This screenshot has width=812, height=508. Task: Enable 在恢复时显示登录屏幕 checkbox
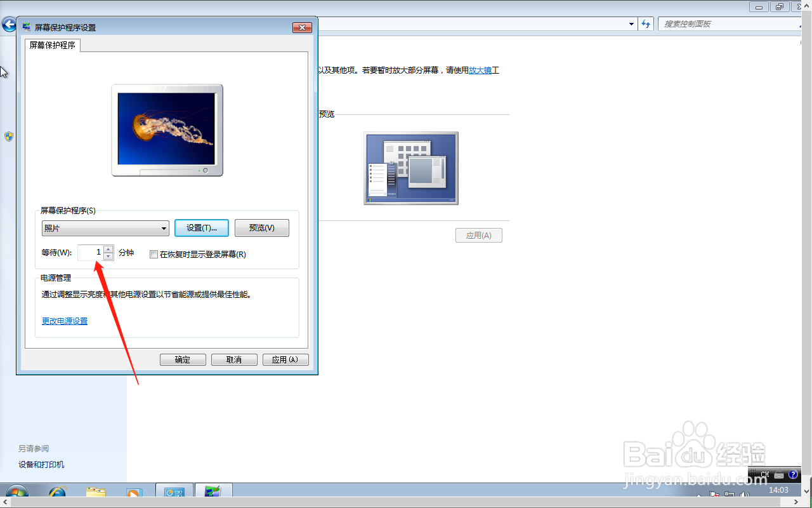(154, 255)
